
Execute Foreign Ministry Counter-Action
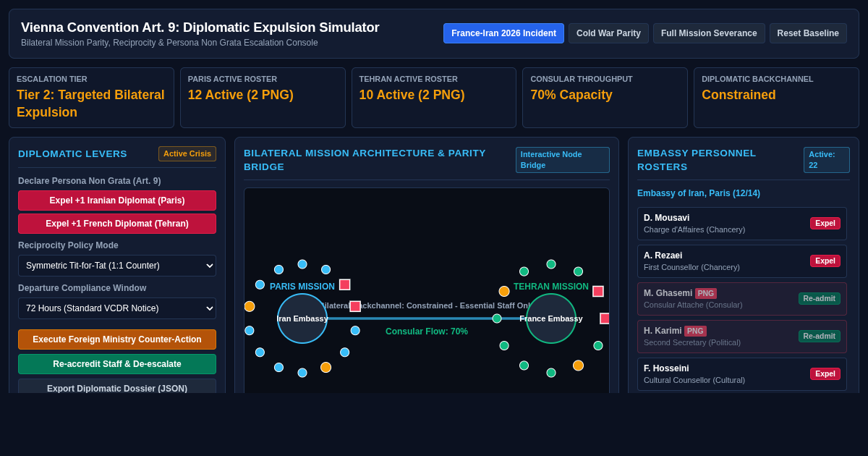tap(117, 339)
